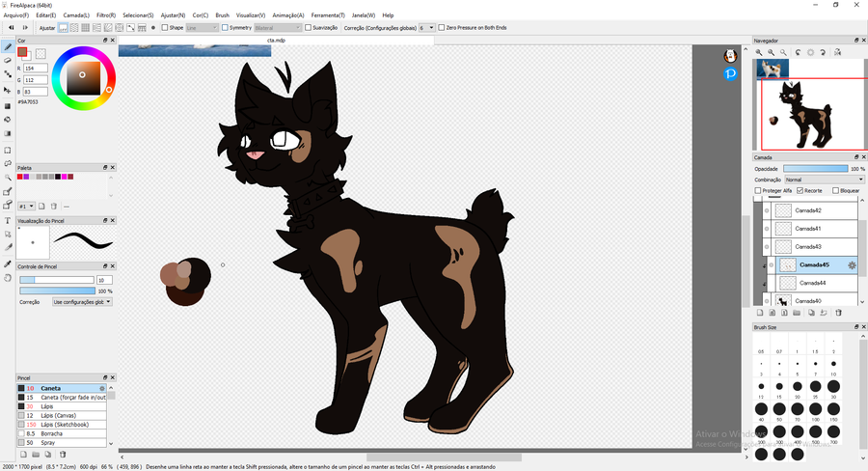Select the Lasso selection tool
Image resolution: width=868 pixels, height=471 pixels.
tap(7, 163)
